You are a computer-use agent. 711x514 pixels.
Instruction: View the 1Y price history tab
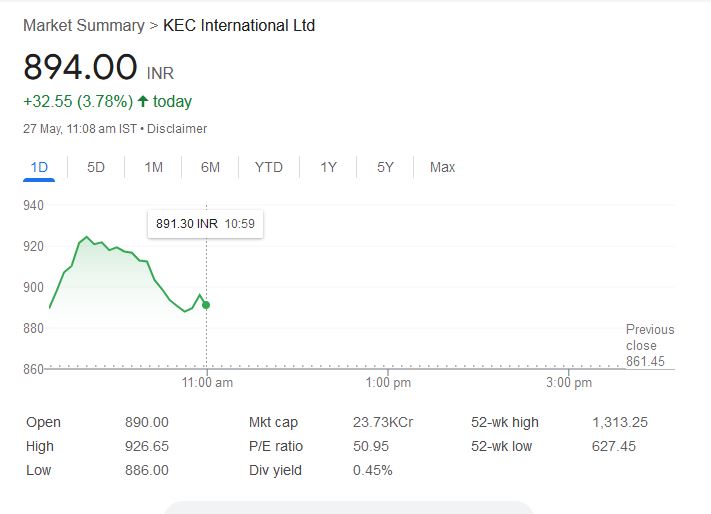pos(328,167)
